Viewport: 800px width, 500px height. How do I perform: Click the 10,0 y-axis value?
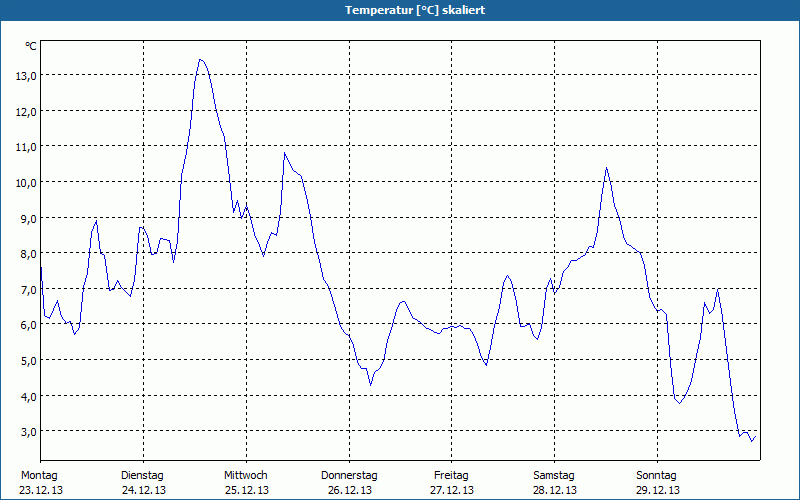pyautogui.click(x=26, y=183)
